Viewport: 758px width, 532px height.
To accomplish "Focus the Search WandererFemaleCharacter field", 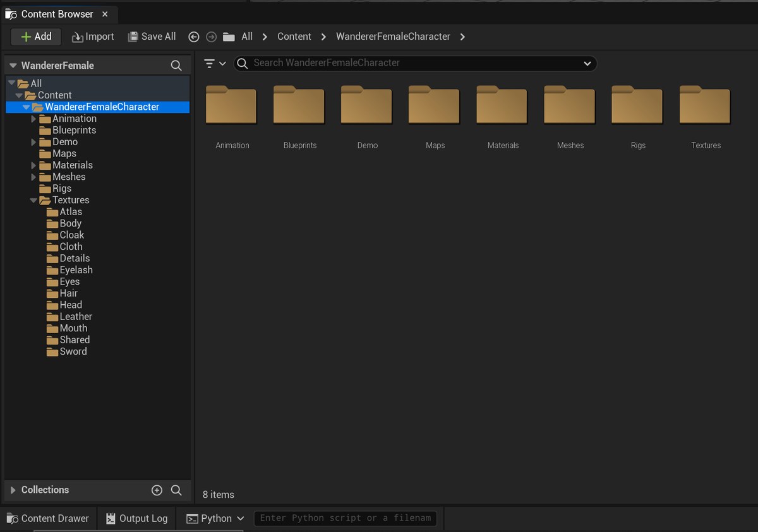I will (415, 63).
